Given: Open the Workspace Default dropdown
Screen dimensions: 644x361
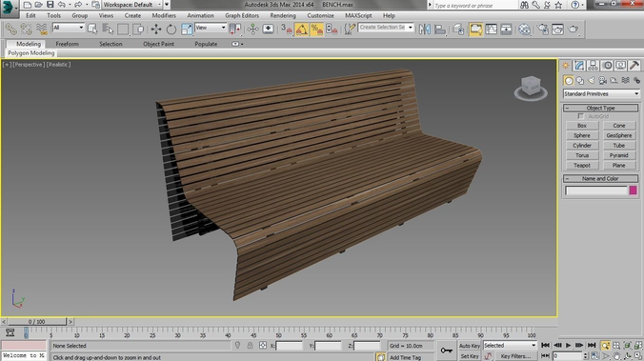Looking at the screenshot, I should pyautogui.click(x=132, y=5).
